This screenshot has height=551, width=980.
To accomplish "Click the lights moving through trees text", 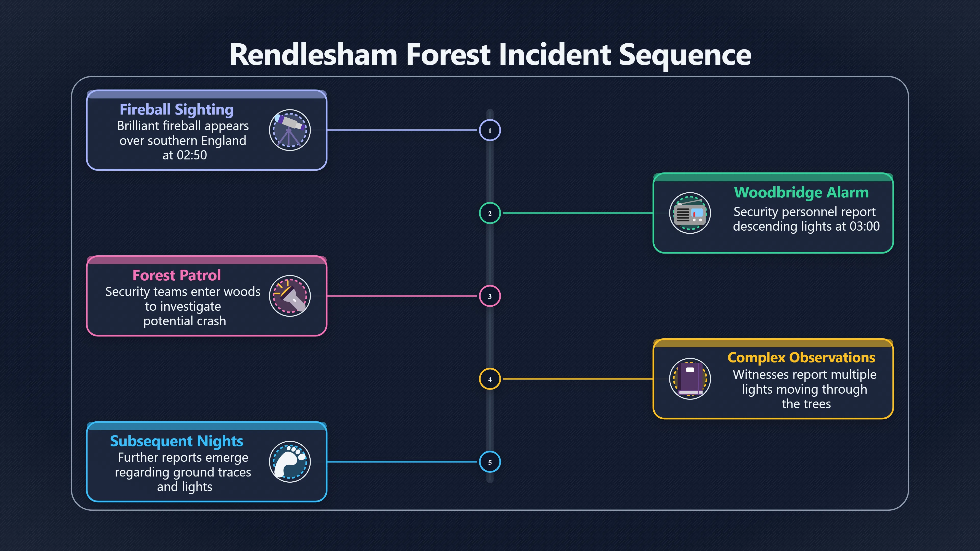I will coord(805,389).
